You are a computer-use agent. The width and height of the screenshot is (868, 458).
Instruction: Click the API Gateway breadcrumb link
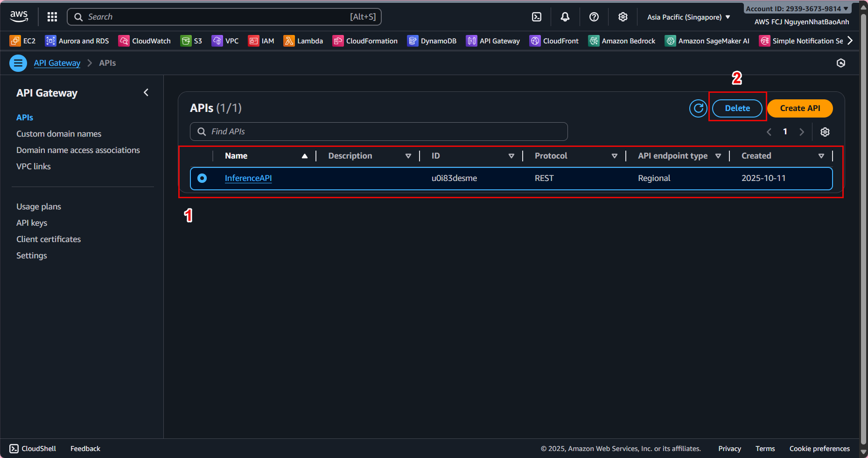pos(57,63)
